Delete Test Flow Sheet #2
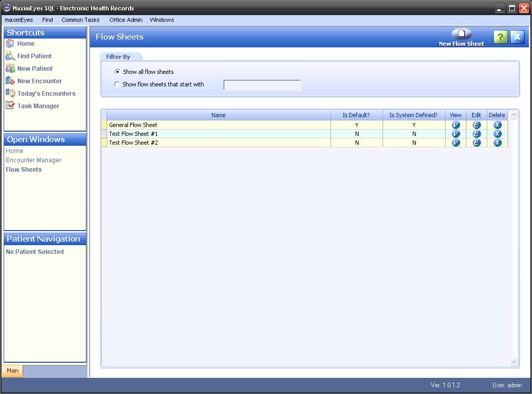This screenshot has width=532, height=394. click(x=498, y=143)
